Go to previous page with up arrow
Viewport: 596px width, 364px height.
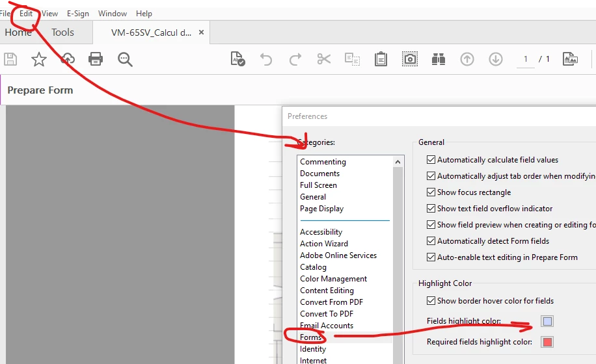tap(467, 59)
